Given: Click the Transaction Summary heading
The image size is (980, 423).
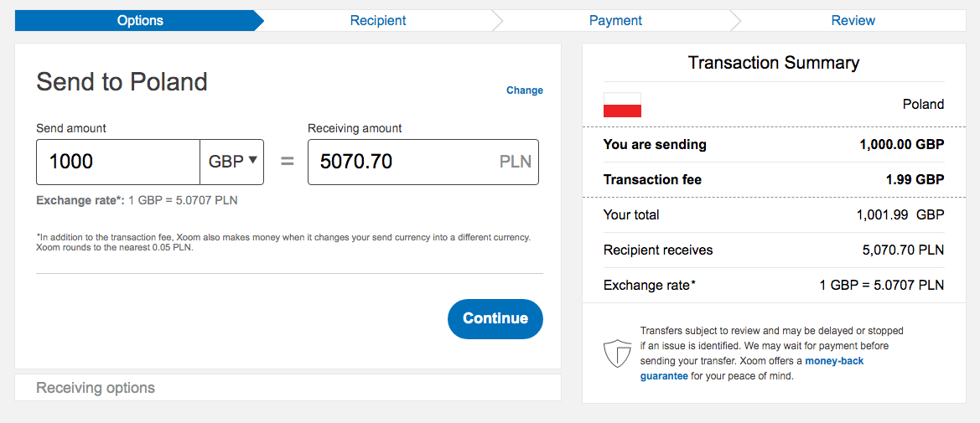Looking at the screenshot, I should (x=774, y=63).
